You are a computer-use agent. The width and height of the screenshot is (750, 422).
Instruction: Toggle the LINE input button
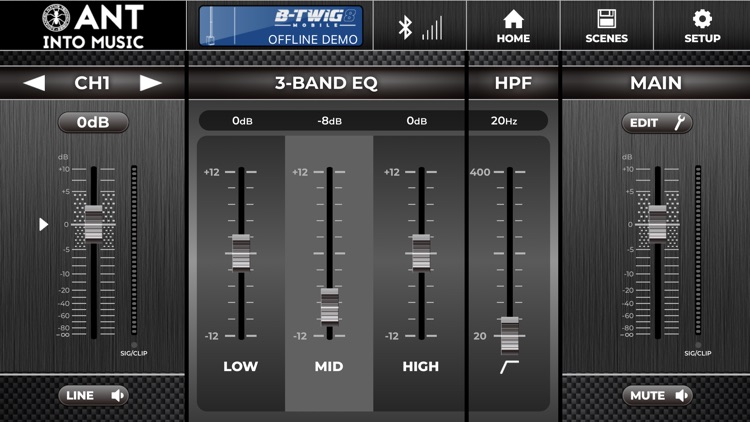pos(93,396)
